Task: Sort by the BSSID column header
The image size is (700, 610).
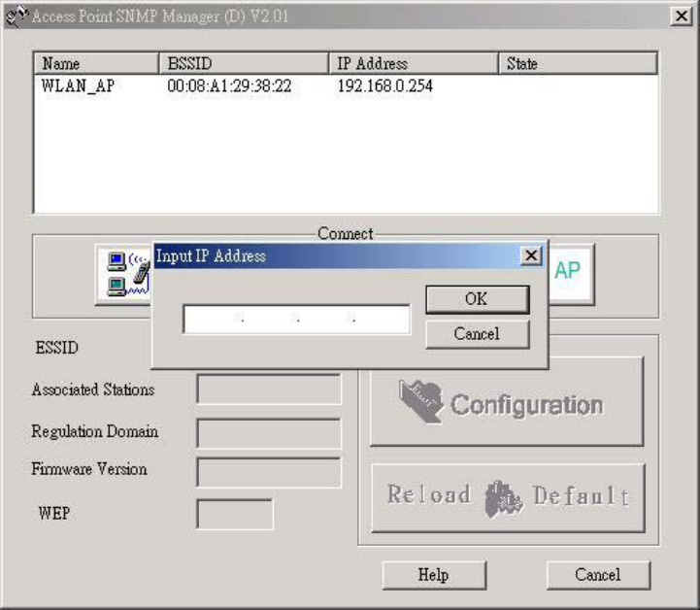Action: coord(244,63)
